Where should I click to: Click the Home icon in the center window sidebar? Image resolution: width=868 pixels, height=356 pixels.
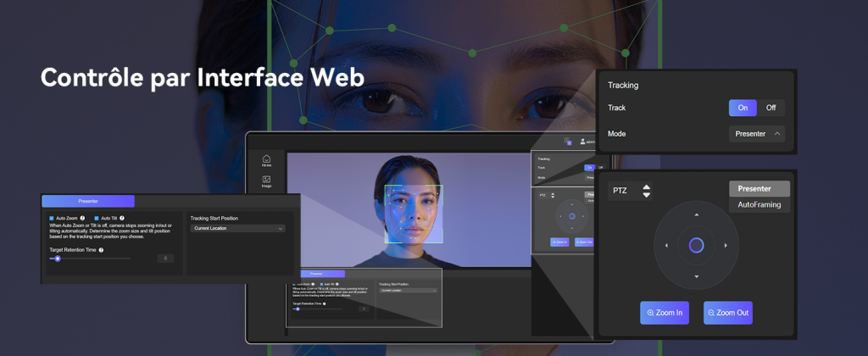tap(266, 160)
